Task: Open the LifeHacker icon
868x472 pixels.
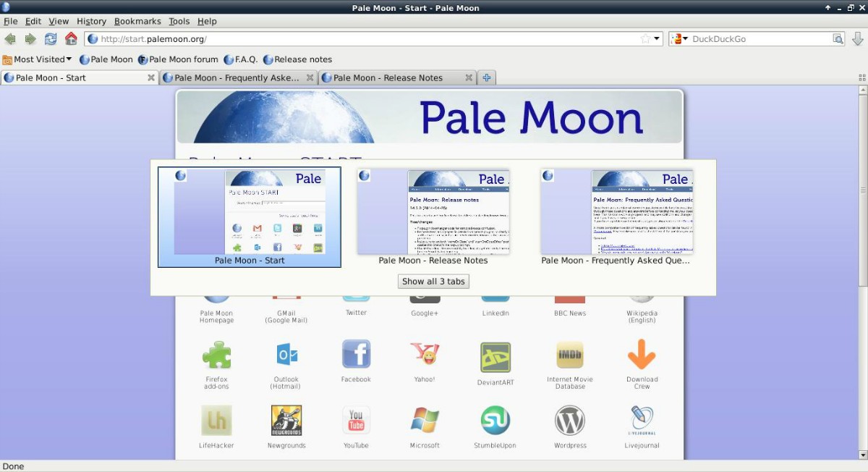Action: 217,421
